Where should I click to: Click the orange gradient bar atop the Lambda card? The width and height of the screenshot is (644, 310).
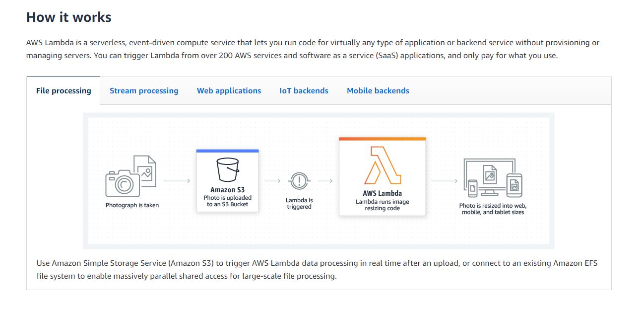[x=382, y=139]
